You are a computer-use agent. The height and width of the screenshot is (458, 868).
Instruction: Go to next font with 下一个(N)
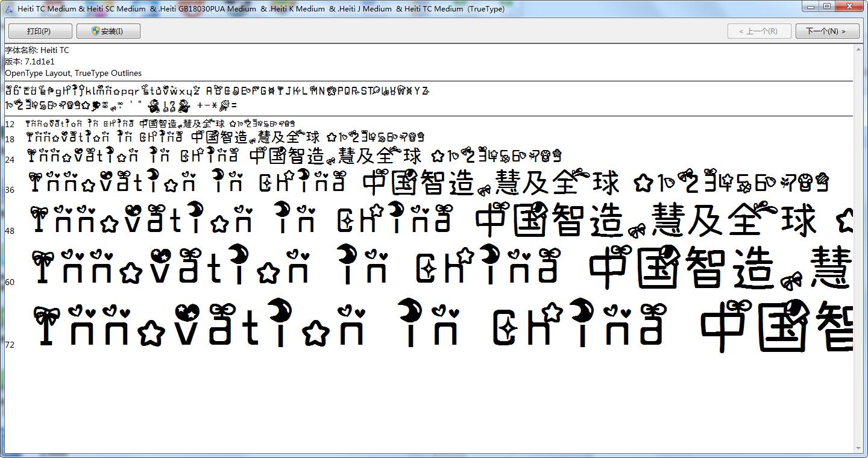(x=827, y=31)
